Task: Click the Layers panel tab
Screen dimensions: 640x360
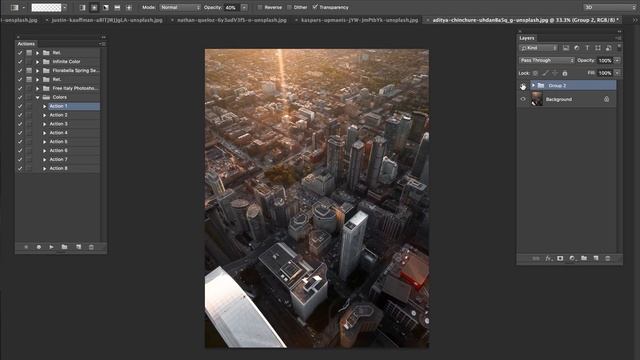Action: pos(527,38)
